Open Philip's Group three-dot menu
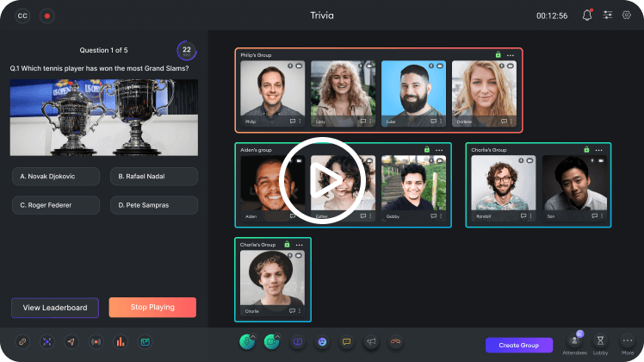 click(510, 55)
